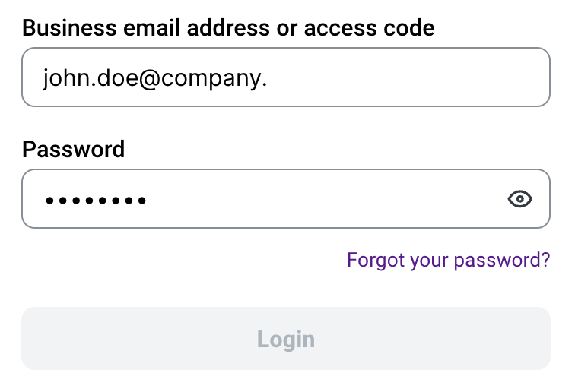The height and width of the screenshot is (392, 575).
Task: Reveal hidden password characters
Action: pyautogui.click(x=519, y=199)
